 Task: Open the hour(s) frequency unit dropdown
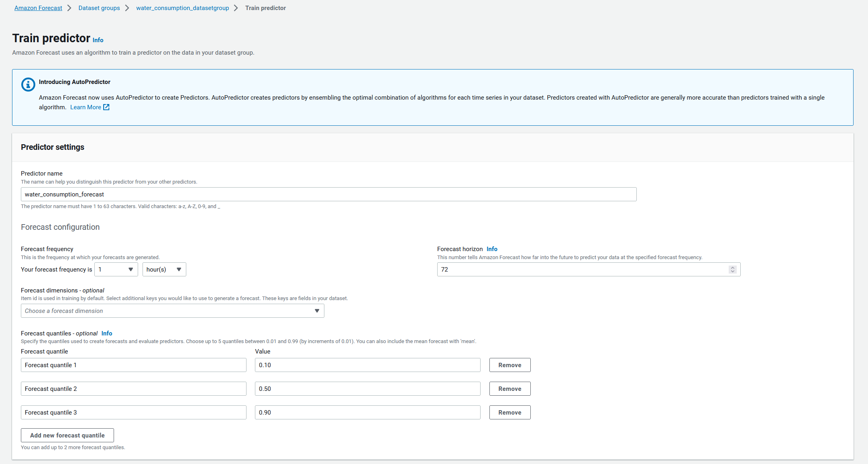[164, 270]
